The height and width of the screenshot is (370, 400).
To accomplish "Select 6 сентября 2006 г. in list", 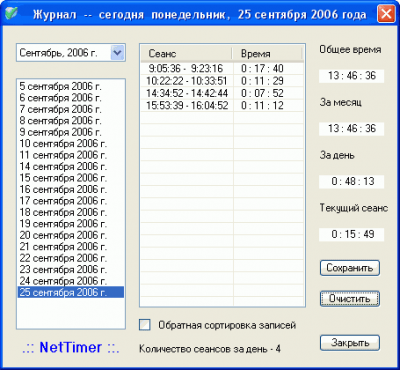I will point(71,98).
